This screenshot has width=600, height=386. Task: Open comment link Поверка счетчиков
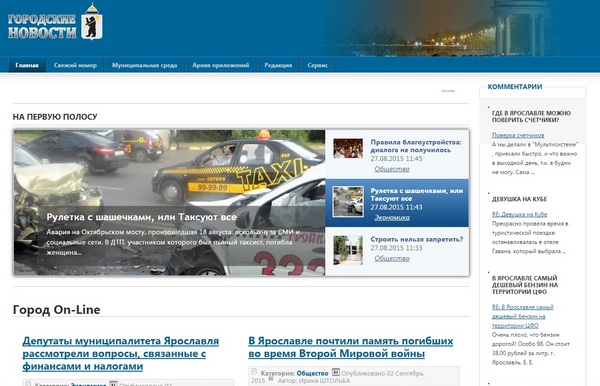(x=518, y=135)
